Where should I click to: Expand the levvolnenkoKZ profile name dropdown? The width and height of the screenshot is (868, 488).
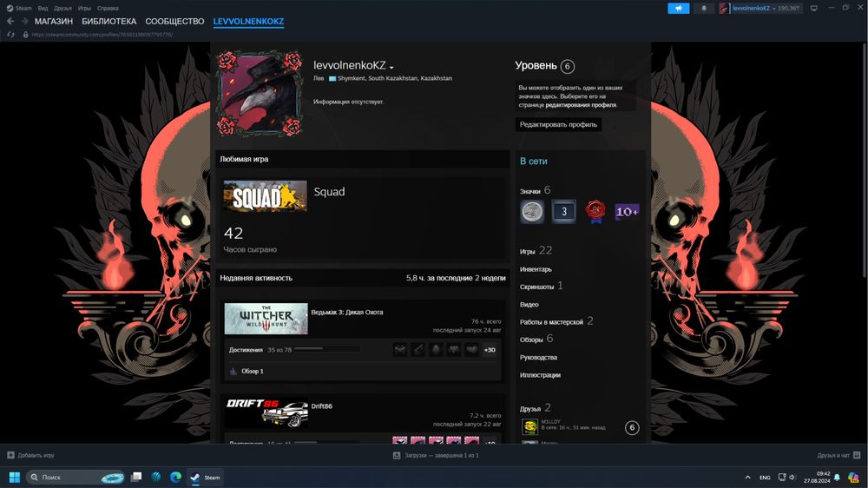(x=391, y=68)
